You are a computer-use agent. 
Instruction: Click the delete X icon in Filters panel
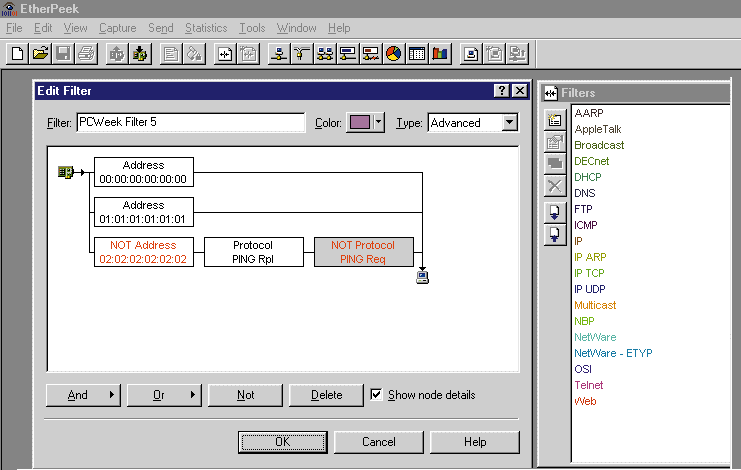click(x=555, y=186)
